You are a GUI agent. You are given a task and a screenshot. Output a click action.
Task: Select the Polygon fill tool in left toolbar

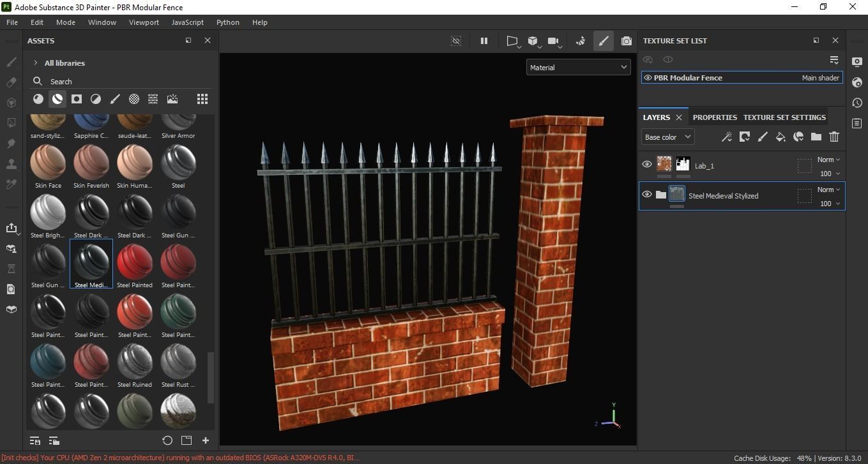coord(11,123)
